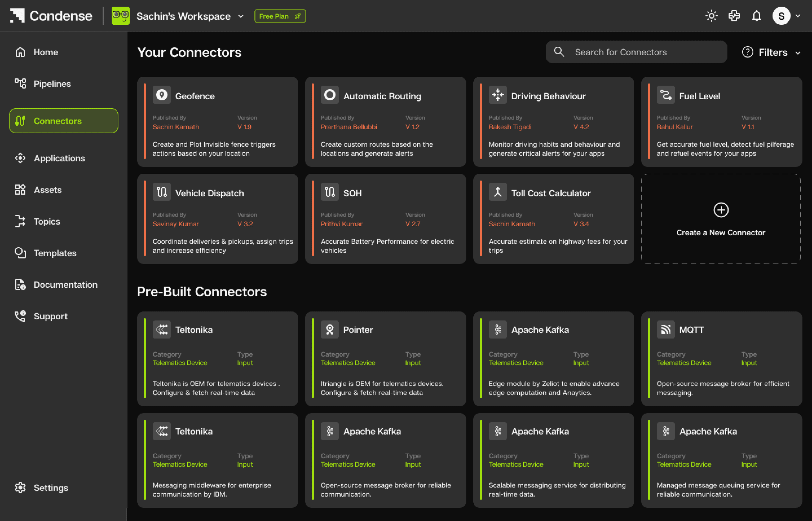Toggle light/dark theme sun icon
Viewport: 812px width, 521px height.
click(x=711, y=16)
